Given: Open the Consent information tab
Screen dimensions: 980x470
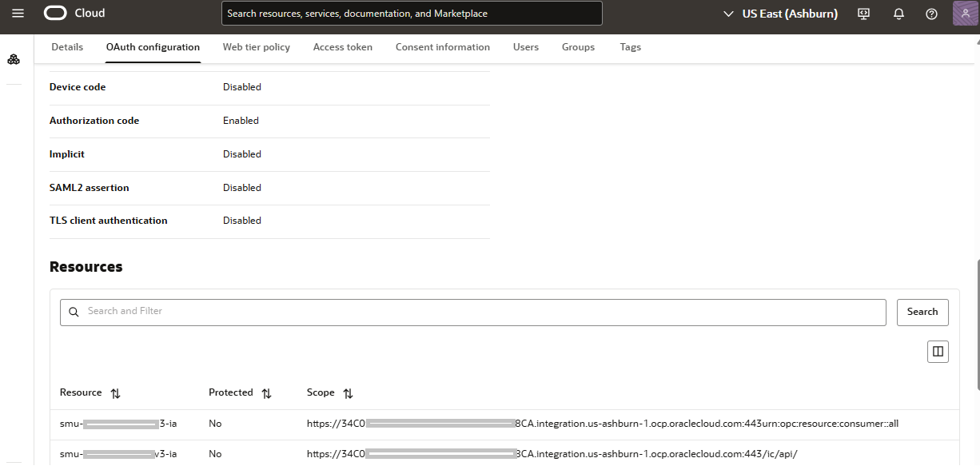Looking at the screenshot, I should click(x=442, y=47).
